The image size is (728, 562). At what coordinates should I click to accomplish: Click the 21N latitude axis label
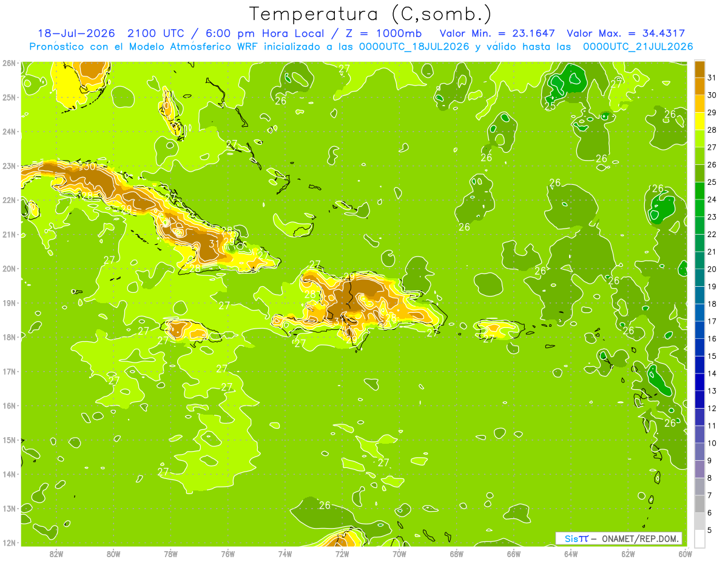pos(8,235)
